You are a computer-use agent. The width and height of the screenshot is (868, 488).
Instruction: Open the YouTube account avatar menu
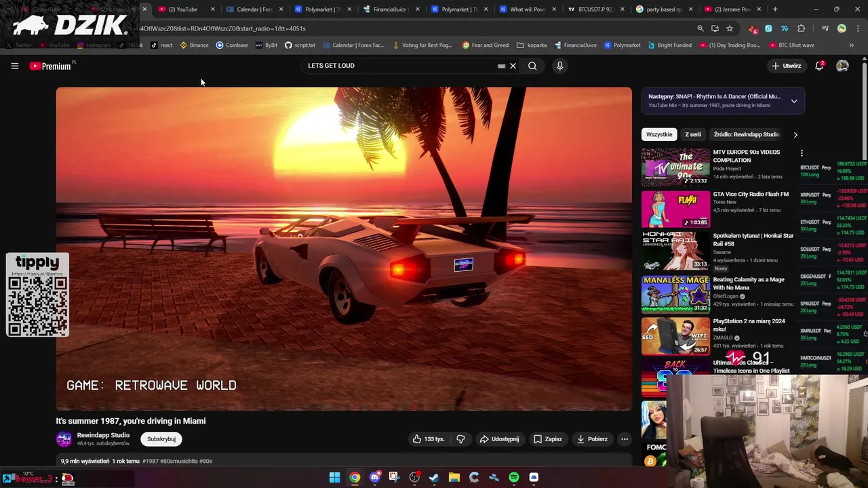click(x=842, y=66)
